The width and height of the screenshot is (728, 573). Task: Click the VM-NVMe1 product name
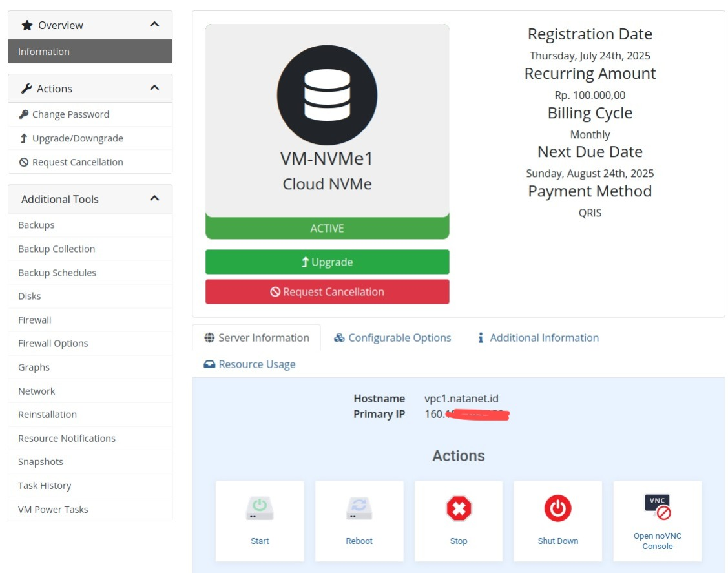[x=327, y=159]
